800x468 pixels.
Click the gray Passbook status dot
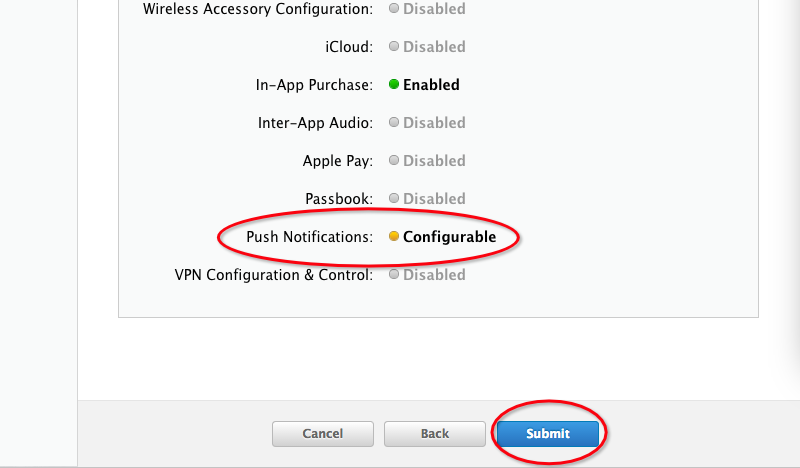[x=394, y=199]
